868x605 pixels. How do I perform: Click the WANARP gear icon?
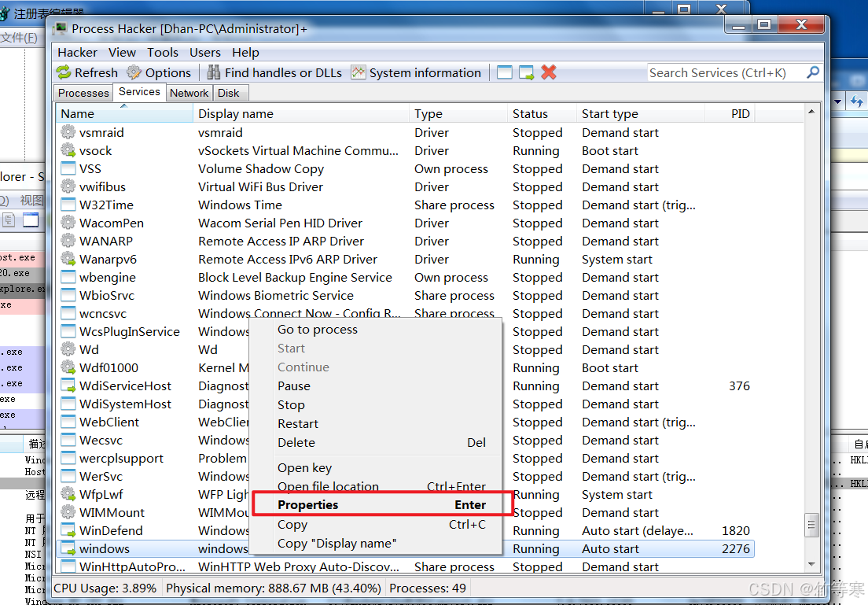tap(68, 241)
